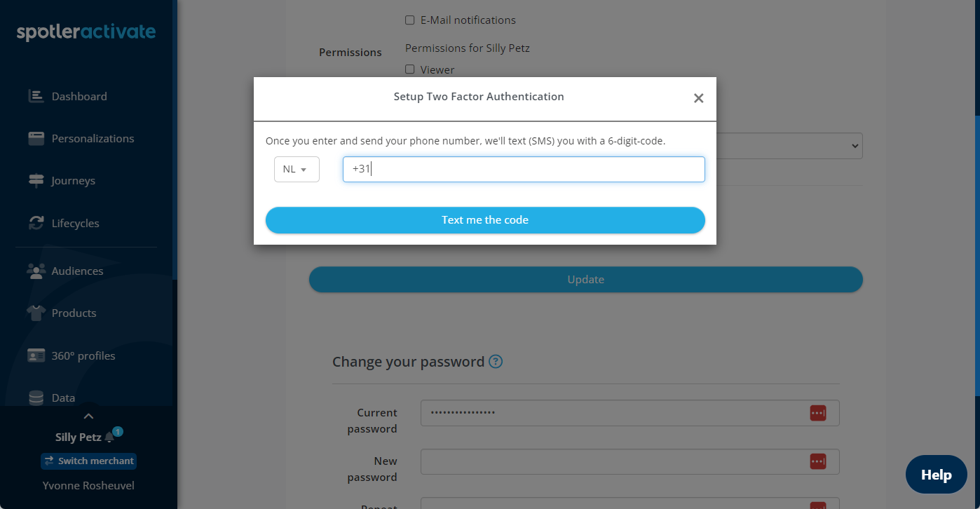The image size is (980, 509).
Task: Enable the E-Mail notifications checkbox
Action: pos(410,20)
